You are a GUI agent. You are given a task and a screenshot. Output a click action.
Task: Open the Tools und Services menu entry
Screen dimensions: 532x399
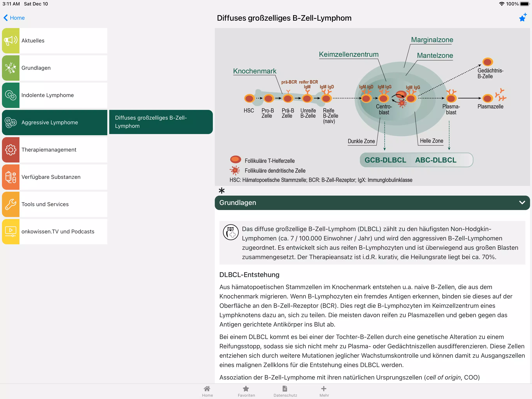click(55, 204)
